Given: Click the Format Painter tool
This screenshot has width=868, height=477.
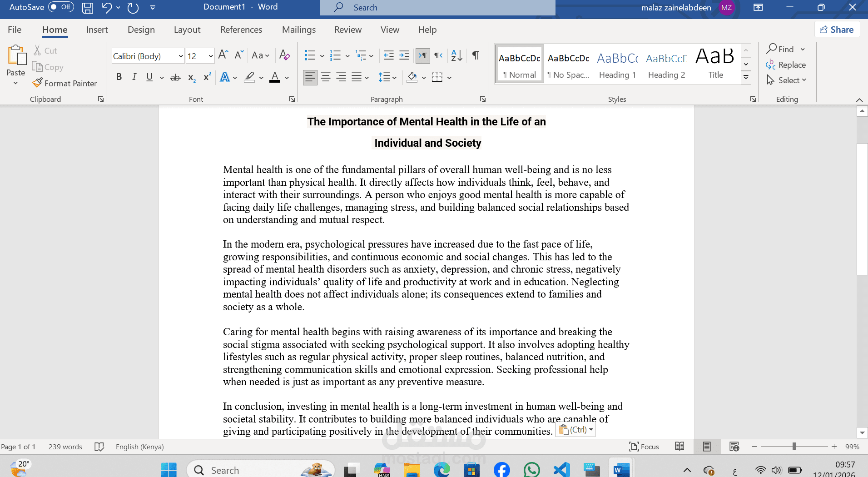Looking at the screenshot, I should 64,83.
